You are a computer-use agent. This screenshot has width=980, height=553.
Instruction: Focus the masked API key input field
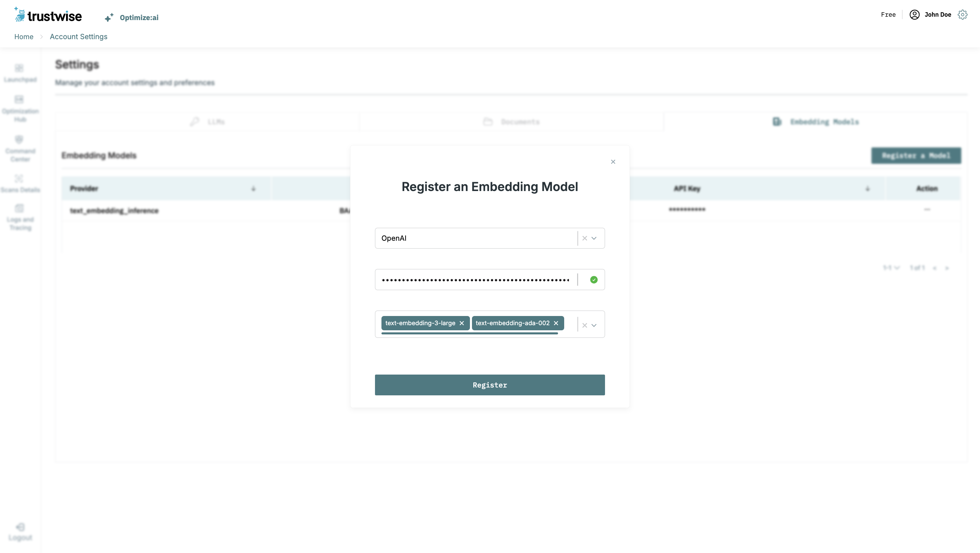pos(476,280)
